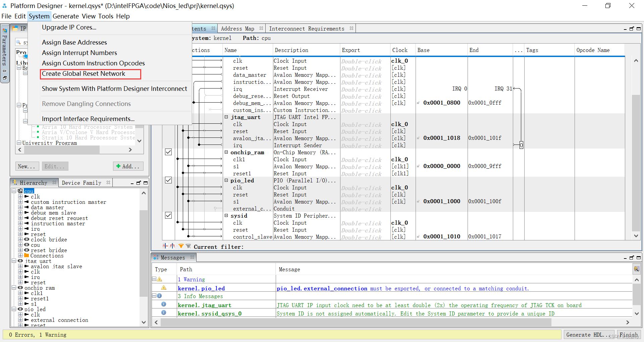Select Upgrade IP Cores menu item
The height and width of the screenshot is (342, 644).
point(69,27)
